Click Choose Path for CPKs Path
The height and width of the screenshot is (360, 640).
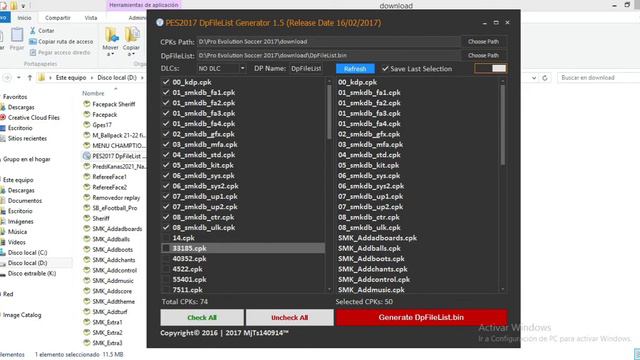coord(483,42)
